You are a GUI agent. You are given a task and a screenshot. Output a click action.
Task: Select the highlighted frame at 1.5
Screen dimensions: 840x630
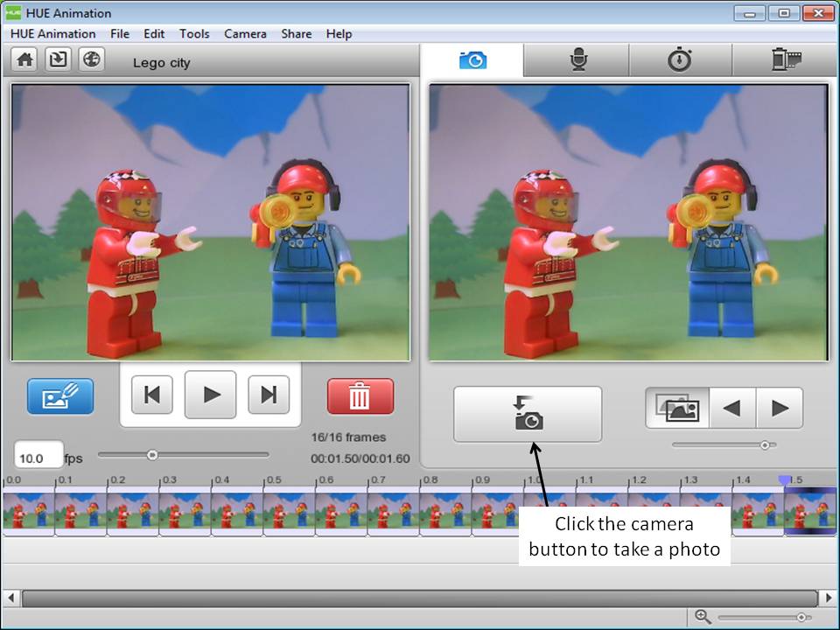coord(810,512)
